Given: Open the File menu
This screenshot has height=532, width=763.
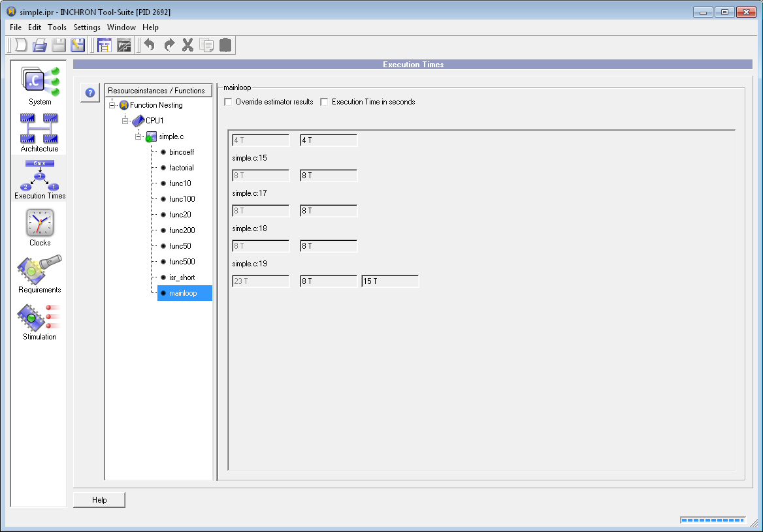Looking at the screenshot, I should pyautogui.click(x=16, y=27).
